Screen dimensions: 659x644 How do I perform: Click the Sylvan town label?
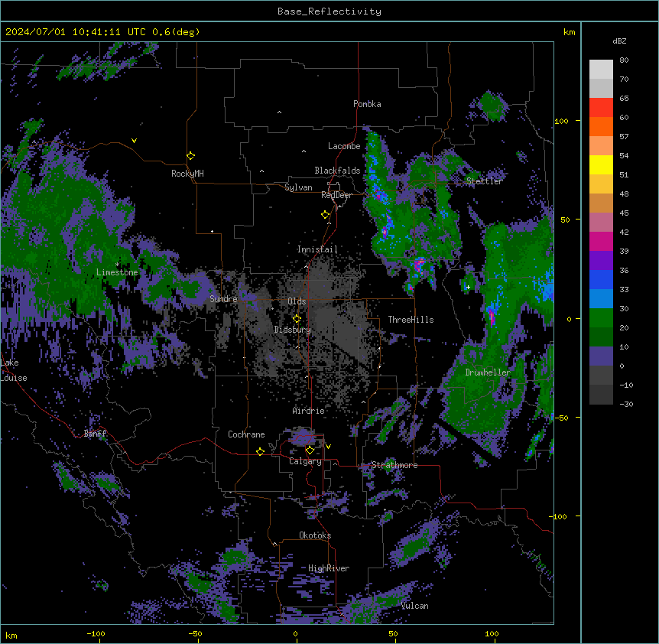click(x=298, y=187)
